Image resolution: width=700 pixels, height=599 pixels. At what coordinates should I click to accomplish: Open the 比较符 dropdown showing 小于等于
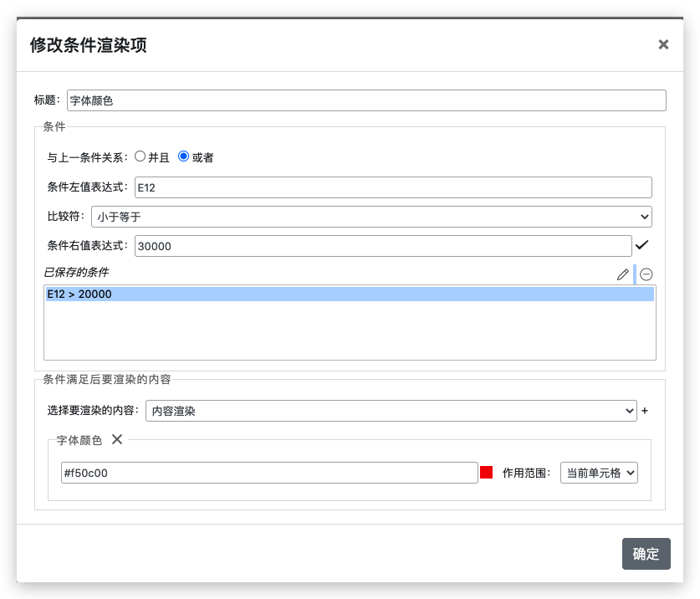(371, 217)
